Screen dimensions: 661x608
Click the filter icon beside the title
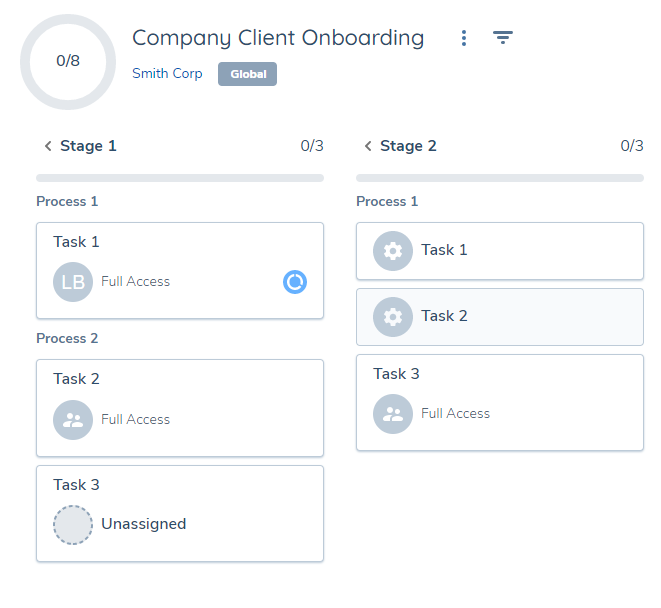coord(503,38)
